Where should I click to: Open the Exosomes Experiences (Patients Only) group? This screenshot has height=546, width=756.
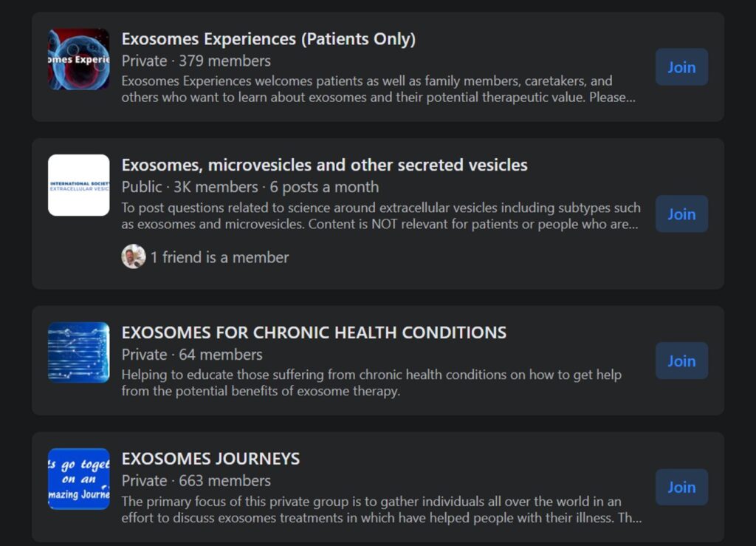[x=269, y=38]
